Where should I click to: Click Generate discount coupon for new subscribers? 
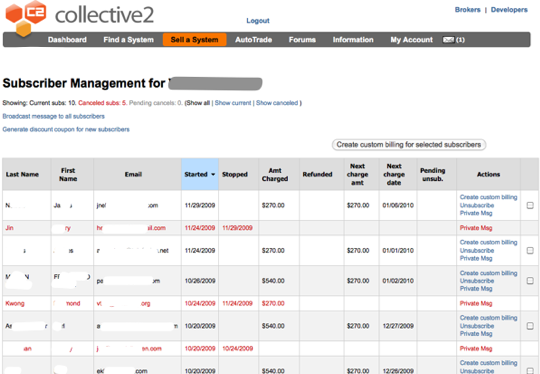[66, 129]
